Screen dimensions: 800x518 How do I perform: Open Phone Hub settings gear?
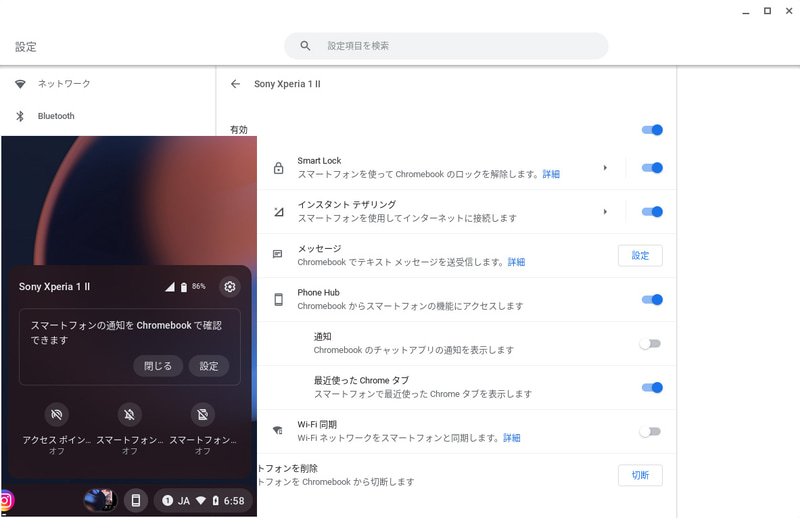click(x=230, y=287)
